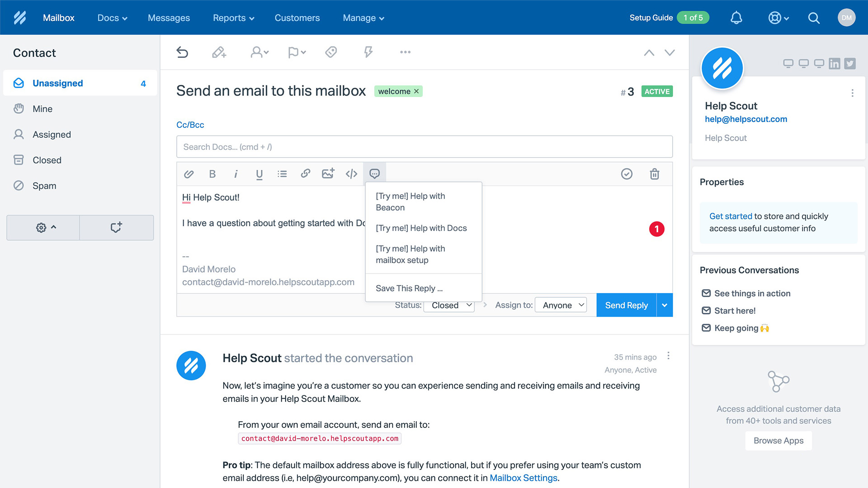Open the customer profile options kebab menu

pos(852,93)
